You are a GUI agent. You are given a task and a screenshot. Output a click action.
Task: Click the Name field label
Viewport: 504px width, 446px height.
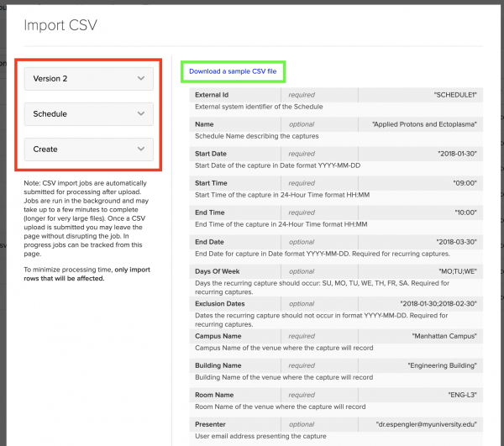click(205, 124)
